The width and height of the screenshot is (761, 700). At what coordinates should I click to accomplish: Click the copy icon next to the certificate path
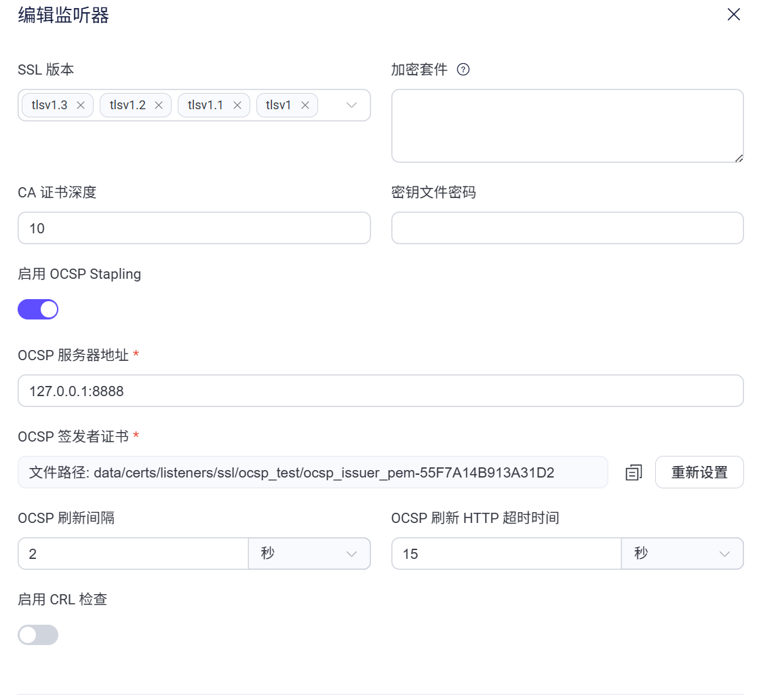(633, 473)
